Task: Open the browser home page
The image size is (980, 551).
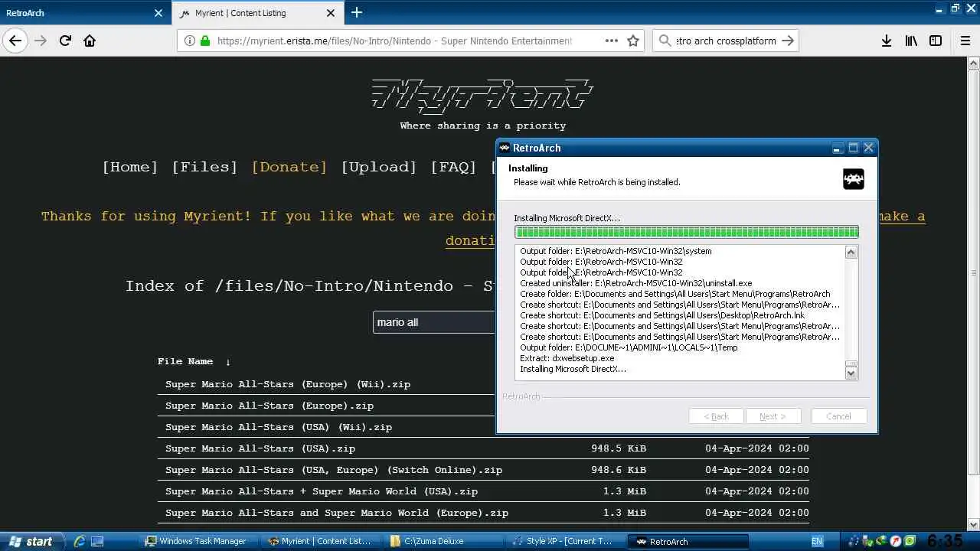Action: (x=90, y=41)
